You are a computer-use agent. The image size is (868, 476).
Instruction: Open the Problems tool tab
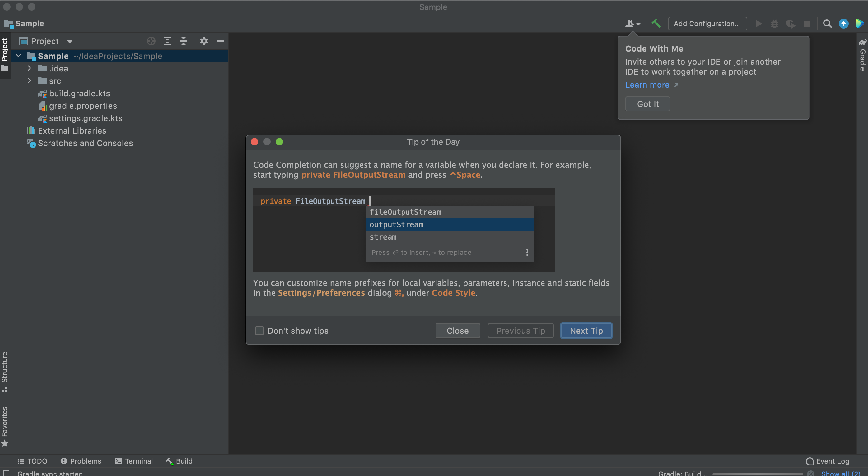81,461
